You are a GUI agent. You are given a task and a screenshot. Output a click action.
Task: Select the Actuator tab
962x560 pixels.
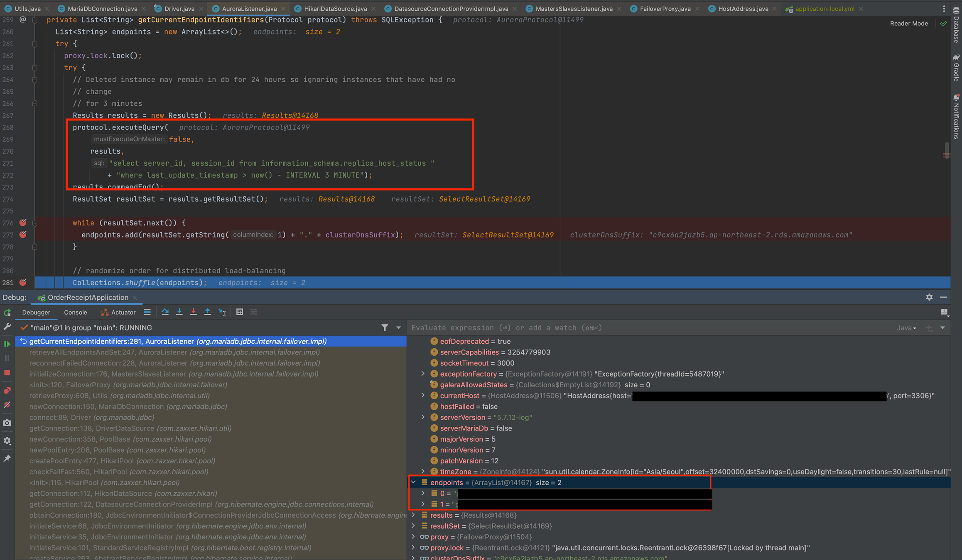tap(118, 312)
